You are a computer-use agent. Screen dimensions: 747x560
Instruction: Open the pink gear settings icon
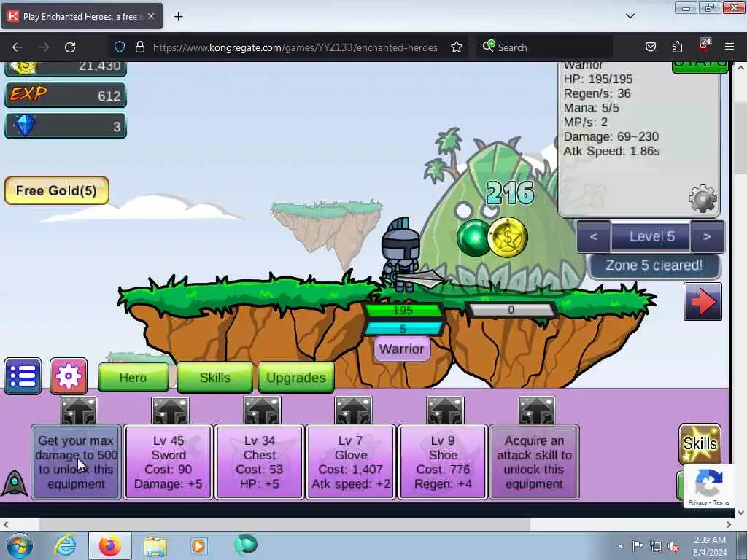(69, 376)
